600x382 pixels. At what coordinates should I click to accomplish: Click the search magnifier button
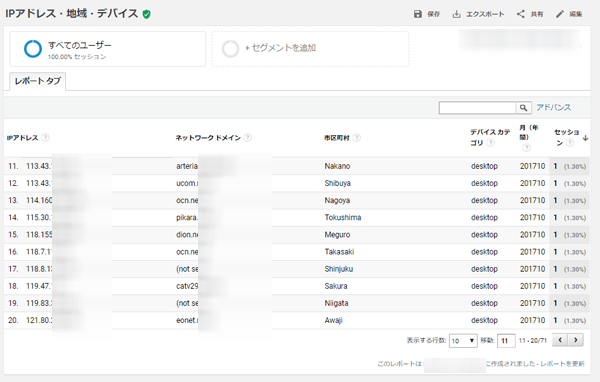pyautogui.click(x=523, y=108)
